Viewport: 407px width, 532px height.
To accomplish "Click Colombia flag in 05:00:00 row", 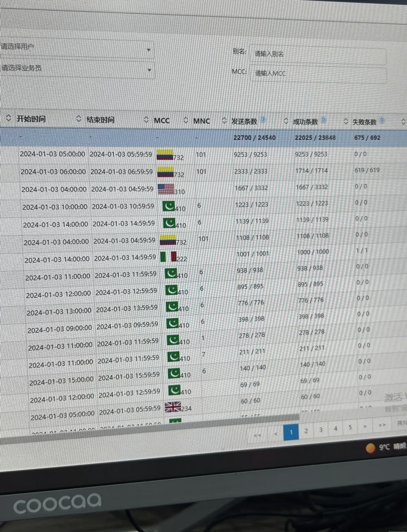I will point(165,155).
